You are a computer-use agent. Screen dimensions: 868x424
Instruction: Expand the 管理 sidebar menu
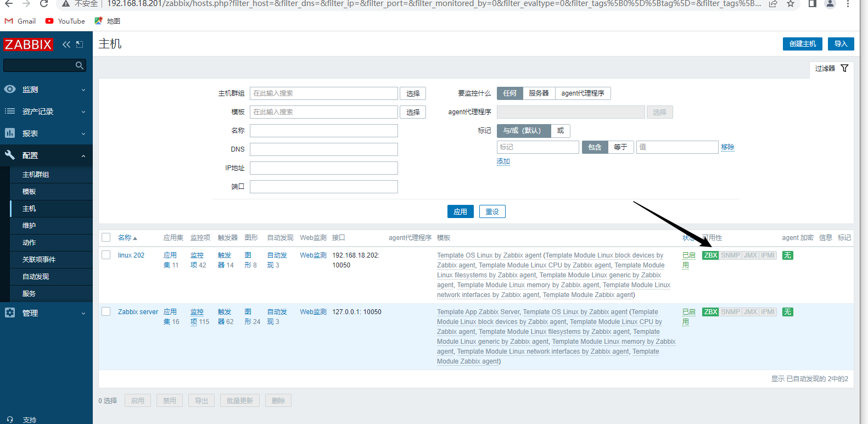46,313
